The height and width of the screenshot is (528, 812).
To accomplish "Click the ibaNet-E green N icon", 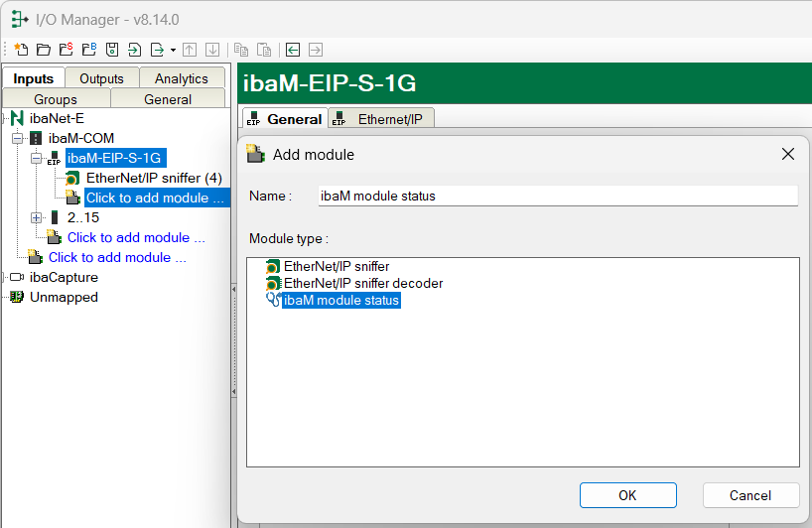I will point(17,118).
